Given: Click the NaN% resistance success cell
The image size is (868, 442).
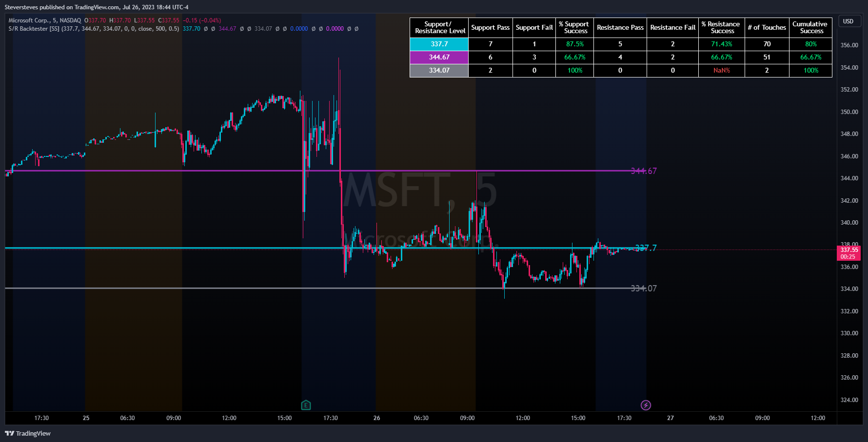Looking at the screenshot, I should point(722,70).
